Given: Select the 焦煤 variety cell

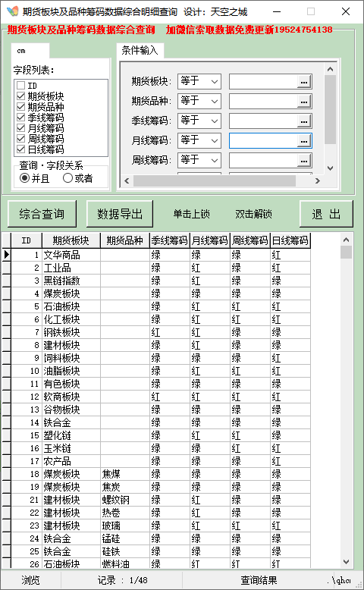Looking at the screenshot, I should point(125,474).
